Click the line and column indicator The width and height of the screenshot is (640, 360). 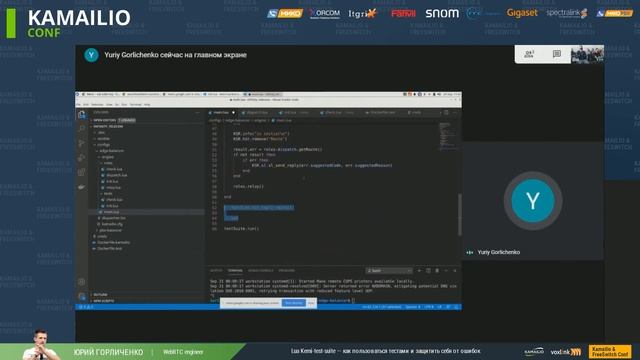(x=382, y=307)
